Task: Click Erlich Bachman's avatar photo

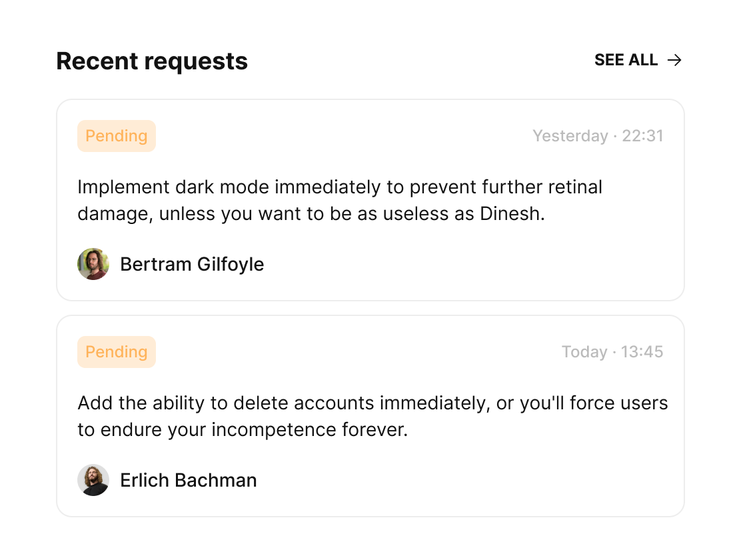Action: (93, 480)
